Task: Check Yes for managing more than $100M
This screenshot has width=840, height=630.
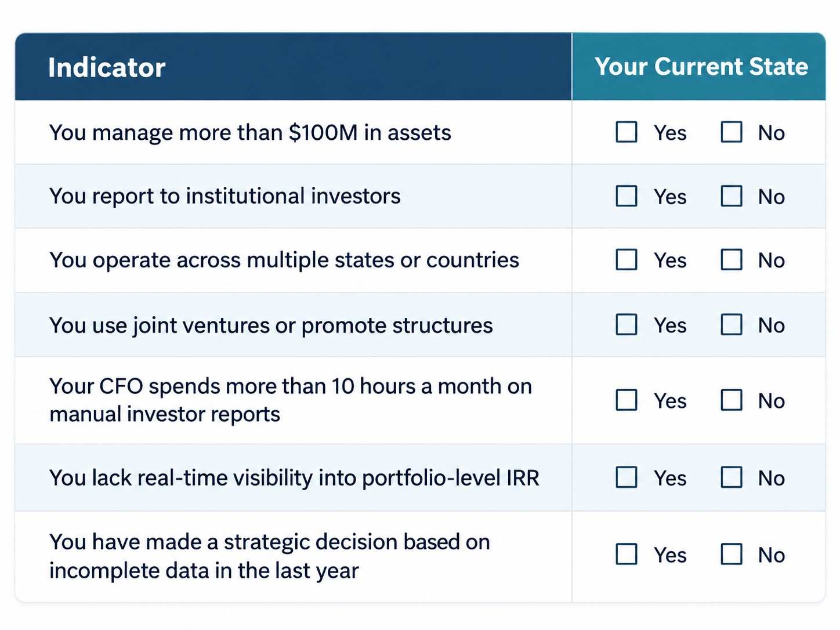Action: [626, 132]
